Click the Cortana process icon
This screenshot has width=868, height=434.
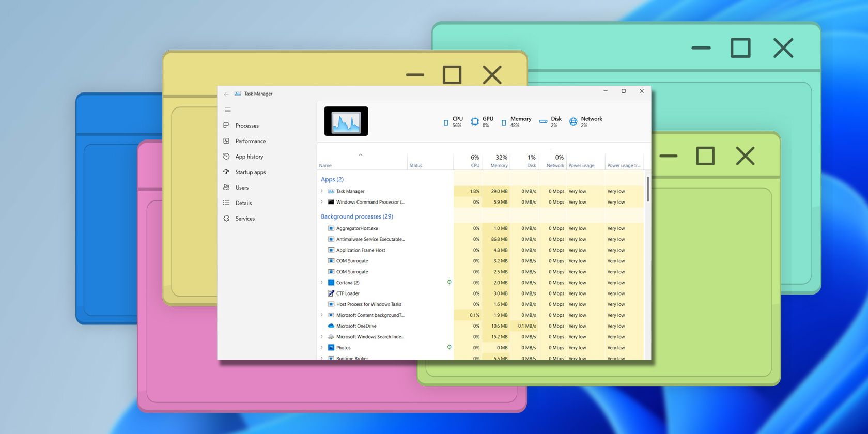[331, 283]
